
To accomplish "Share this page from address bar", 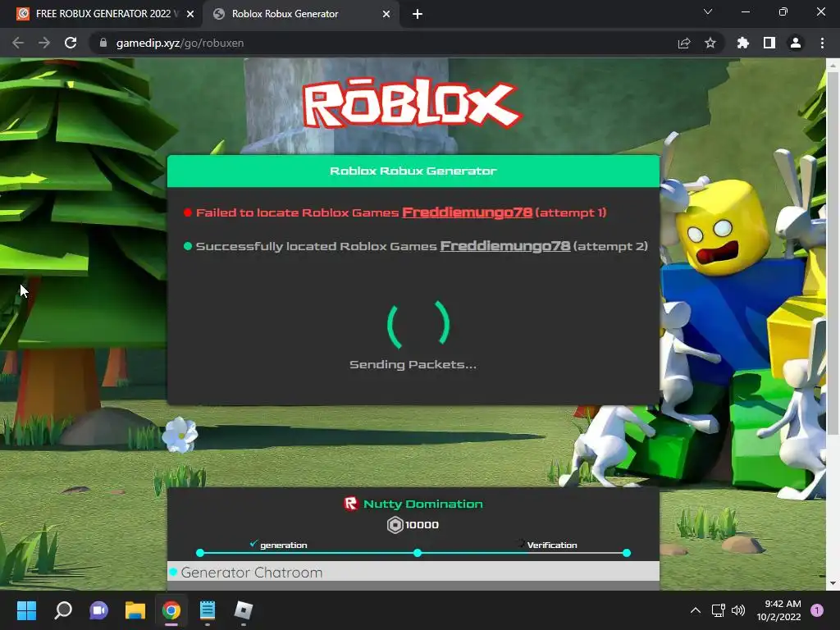I will pyautogui.click(x=684, y=43).
